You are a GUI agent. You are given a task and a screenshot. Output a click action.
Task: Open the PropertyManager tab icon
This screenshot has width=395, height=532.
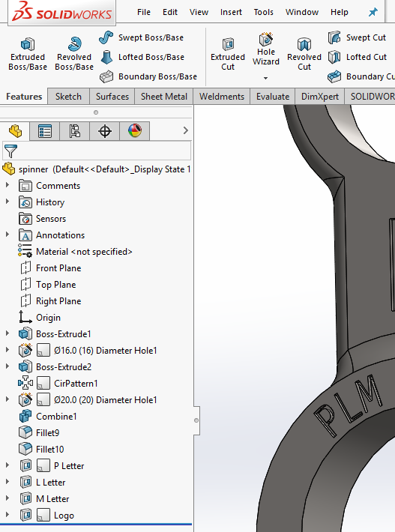[x=45, y=131]
